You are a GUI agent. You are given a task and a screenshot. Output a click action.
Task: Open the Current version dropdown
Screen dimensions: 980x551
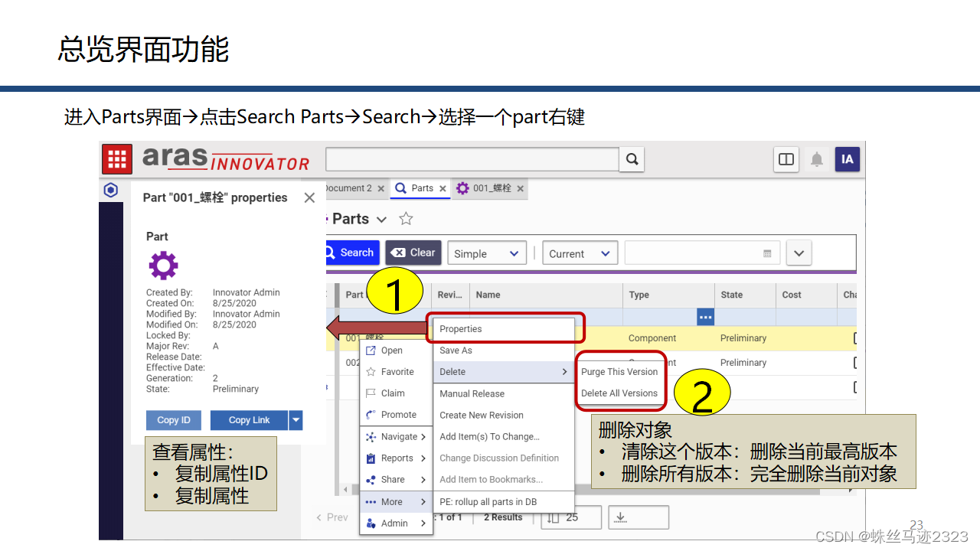tap(580, 253)
